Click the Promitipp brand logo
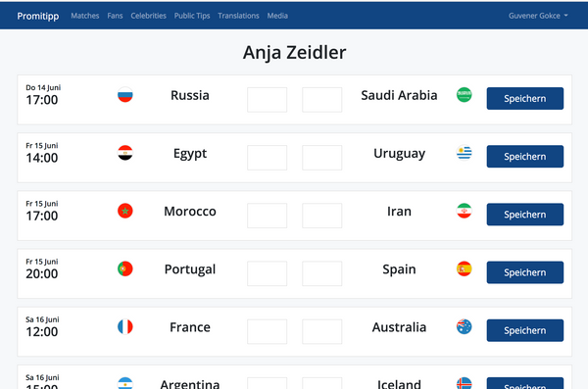588x389 pixels. click(x=38, y=16)
